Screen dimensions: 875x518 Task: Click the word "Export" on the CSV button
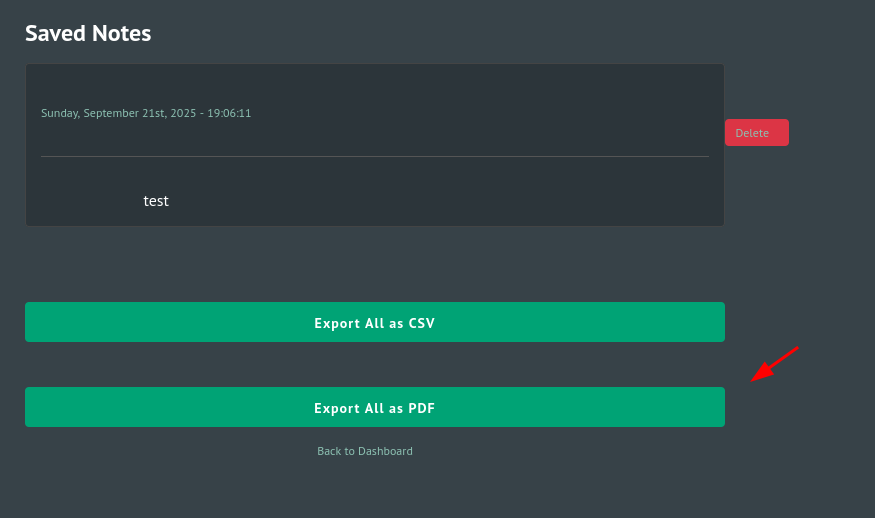[x=336, y=323]
